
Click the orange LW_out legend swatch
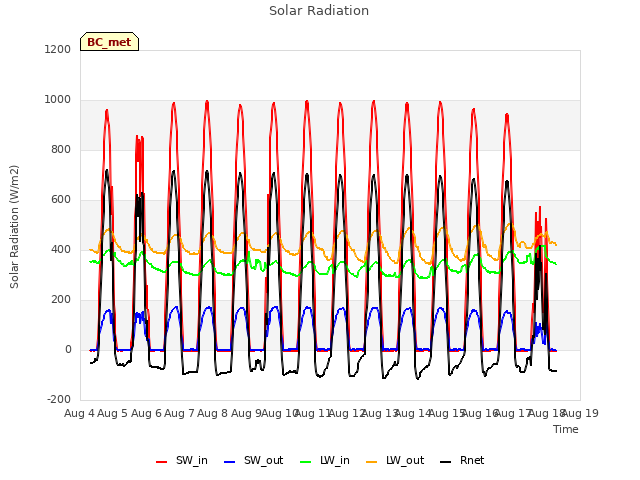(372, 462)
